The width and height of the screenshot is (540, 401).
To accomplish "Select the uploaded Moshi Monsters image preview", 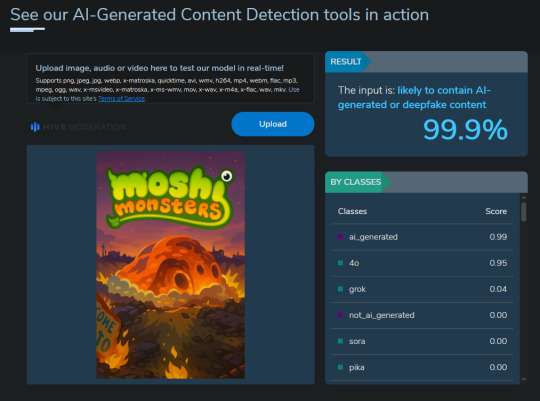I will pos(170,265).
